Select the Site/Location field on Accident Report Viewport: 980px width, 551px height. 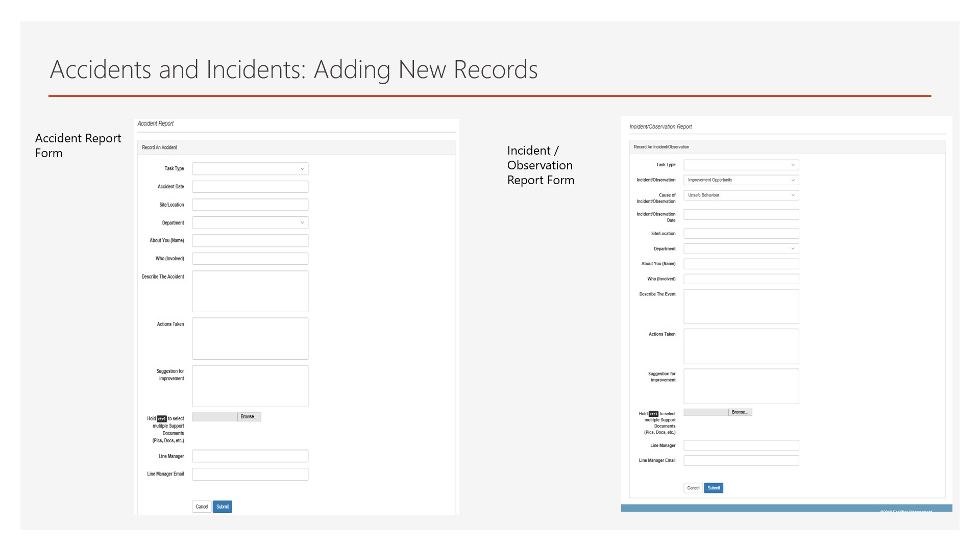250,204
